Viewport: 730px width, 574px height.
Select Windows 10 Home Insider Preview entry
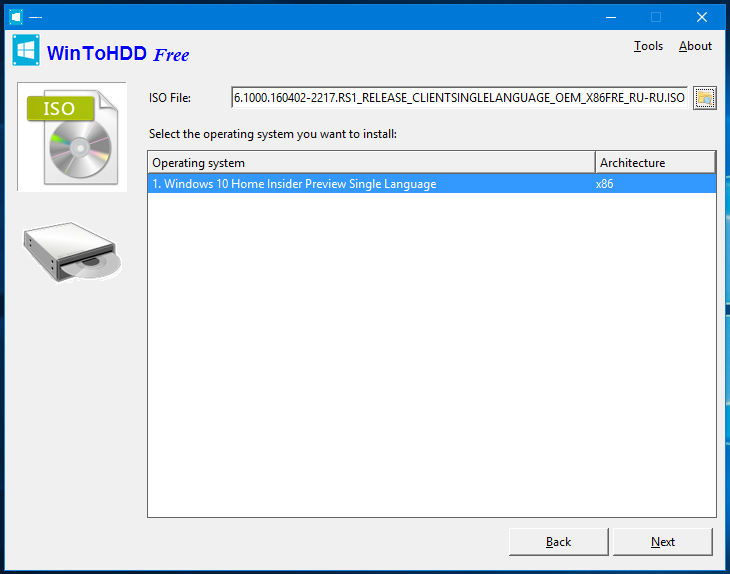432,184
